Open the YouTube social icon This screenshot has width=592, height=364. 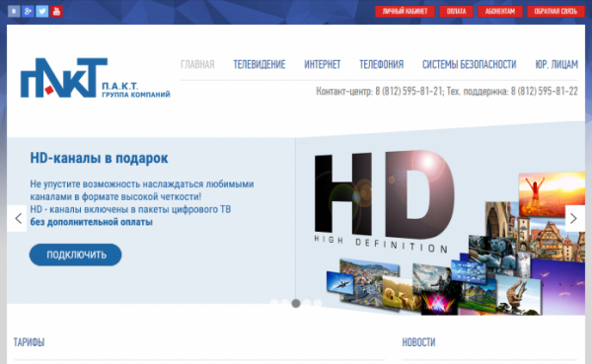(56, 11)
